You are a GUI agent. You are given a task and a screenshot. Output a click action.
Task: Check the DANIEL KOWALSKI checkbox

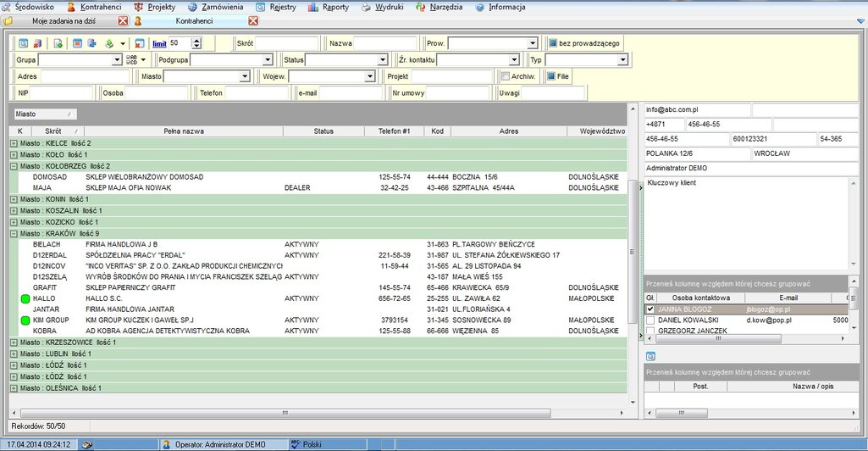click(x=650, y=320)
